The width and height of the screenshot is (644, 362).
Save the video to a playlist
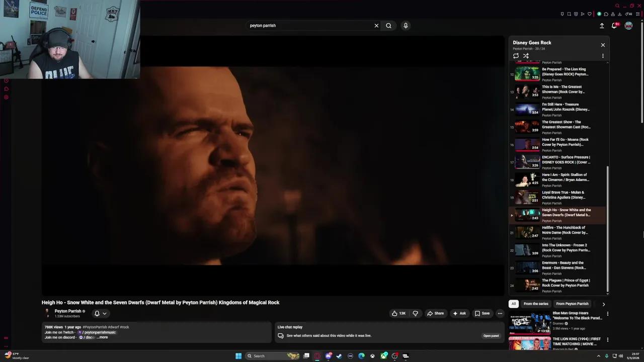[x=482, y=313]
